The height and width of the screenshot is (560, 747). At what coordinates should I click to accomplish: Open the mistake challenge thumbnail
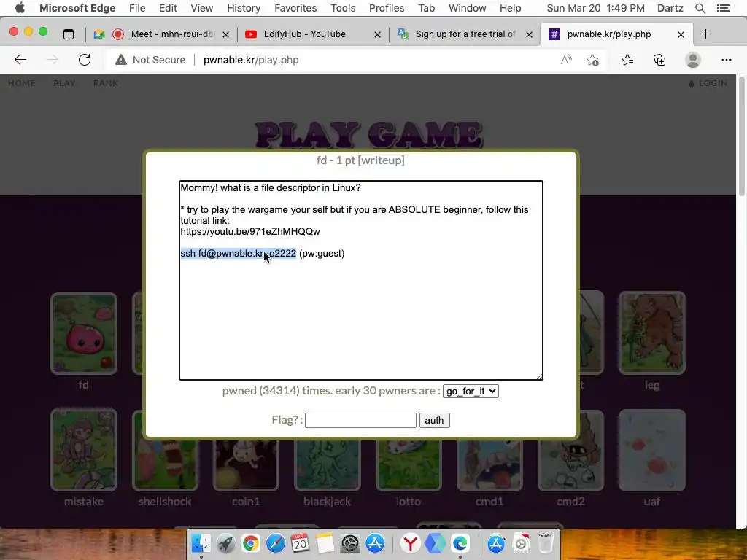click(84, 449)
